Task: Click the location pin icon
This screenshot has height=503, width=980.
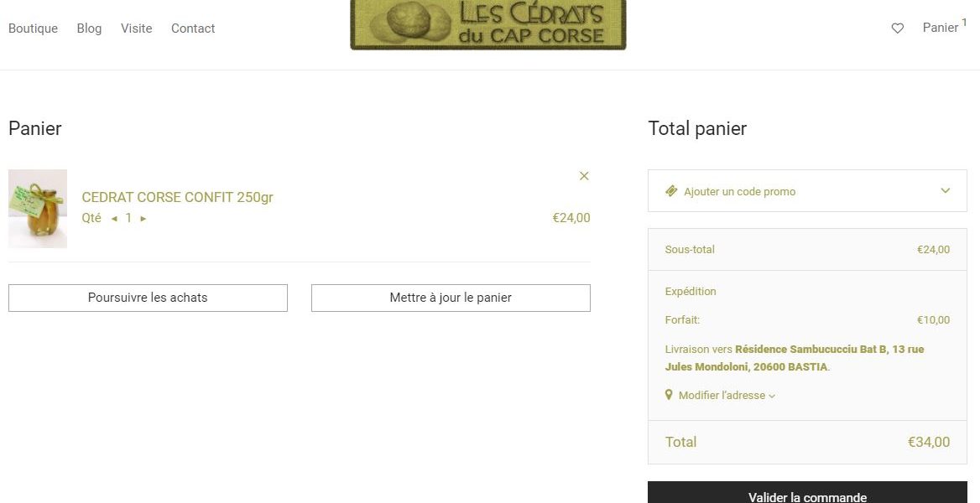Action: point(669,395)
